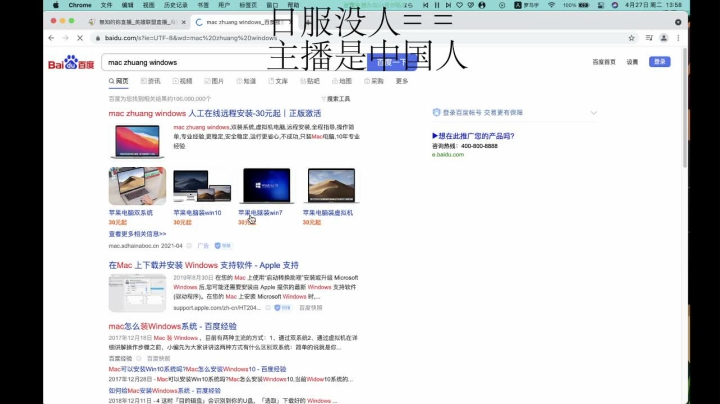Open e.baidu.com link
Screen dimensions: 720x404
(448, 155)
